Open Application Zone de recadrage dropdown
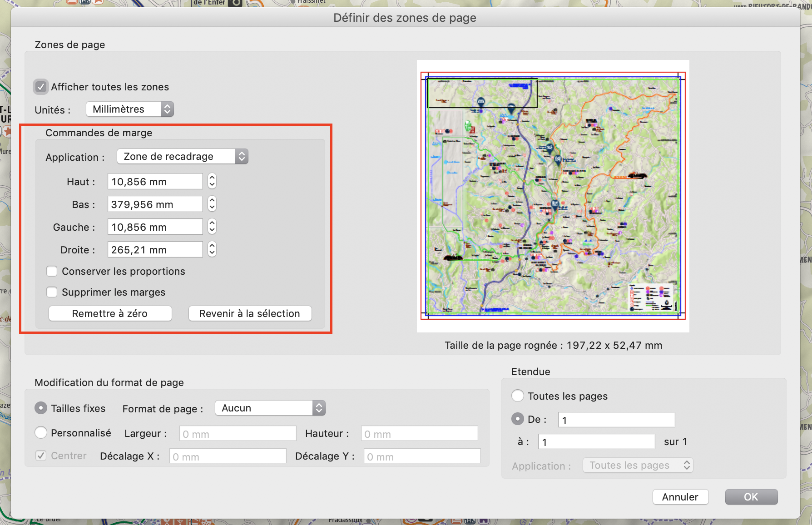812x525 pixels. pos(182,157)
